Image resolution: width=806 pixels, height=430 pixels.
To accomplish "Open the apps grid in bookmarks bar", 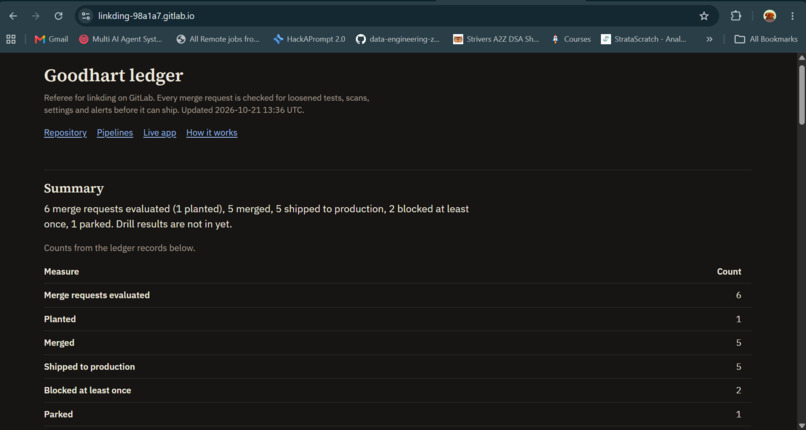I will point(11,39).
